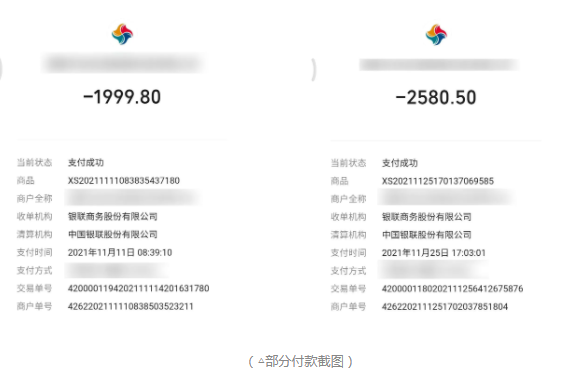Click the left receipt's 商户全称 blurred field

pos(133,198)
